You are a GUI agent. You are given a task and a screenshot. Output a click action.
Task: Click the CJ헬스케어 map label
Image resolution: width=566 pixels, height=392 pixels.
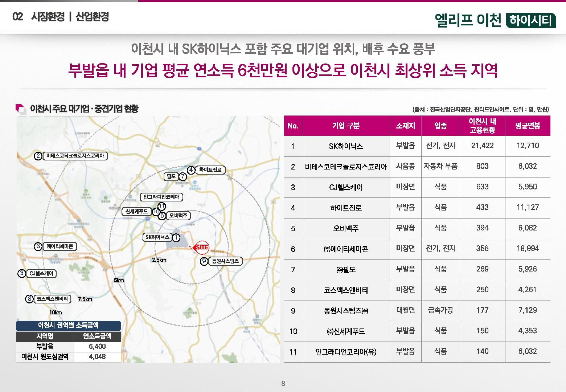42,273
